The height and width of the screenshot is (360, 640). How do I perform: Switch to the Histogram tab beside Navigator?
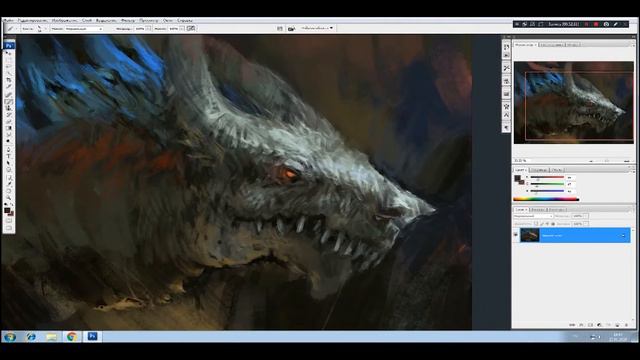pos(552,44)
